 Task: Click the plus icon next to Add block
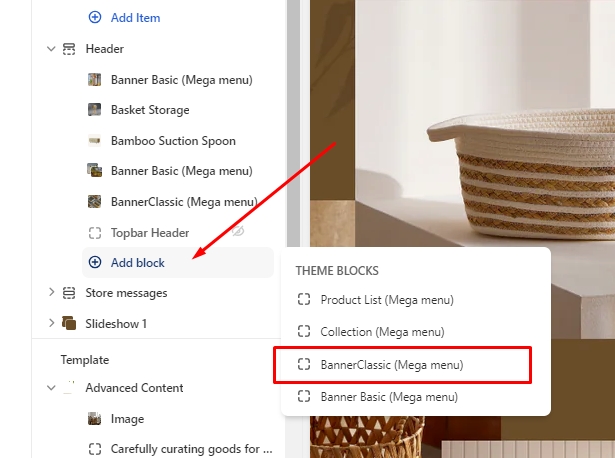[x=95, y=263]
